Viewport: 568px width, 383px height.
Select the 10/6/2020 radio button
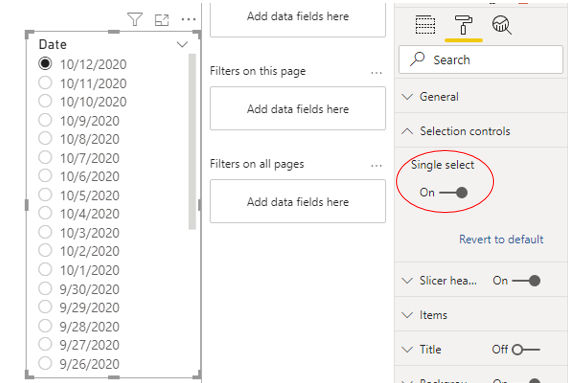[x=45, y=175]
